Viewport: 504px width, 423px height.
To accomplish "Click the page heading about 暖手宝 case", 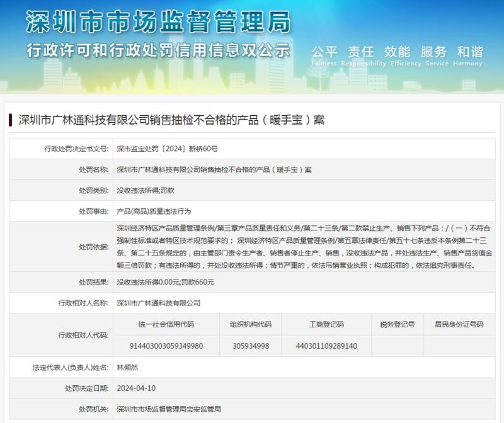I will 171,120.
